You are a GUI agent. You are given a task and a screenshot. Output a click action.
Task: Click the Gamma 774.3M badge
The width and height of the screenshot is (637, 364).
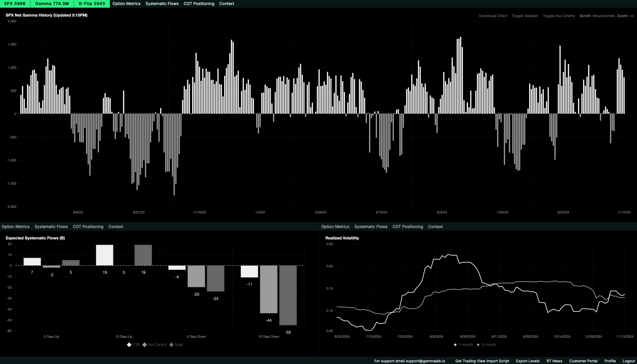click(52, 4)
